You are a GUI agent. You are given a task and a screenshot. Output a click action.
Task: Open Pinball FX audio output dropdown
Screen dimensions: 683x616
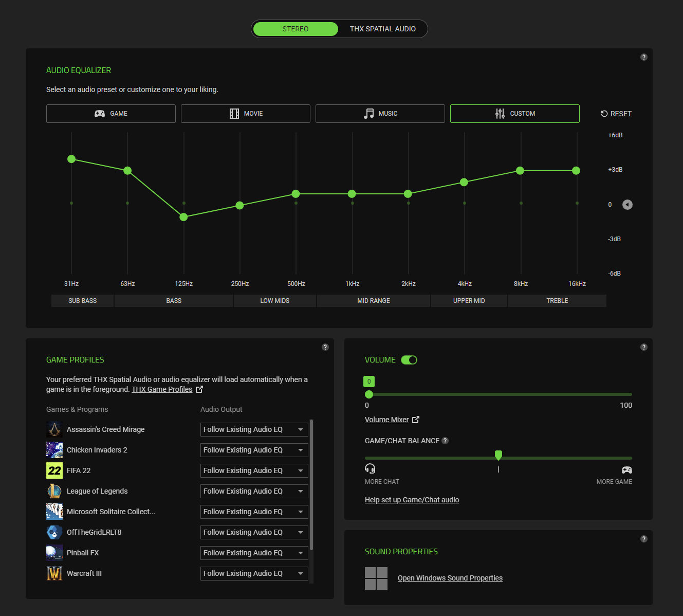click(x=254, y=553)
